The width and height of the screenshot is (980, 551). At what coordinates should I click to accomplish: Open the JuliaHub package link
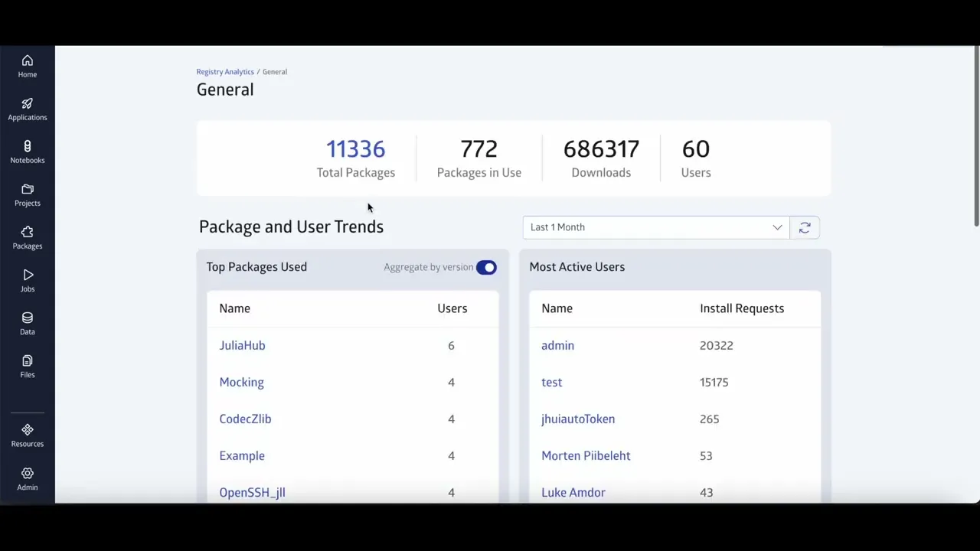242,345
